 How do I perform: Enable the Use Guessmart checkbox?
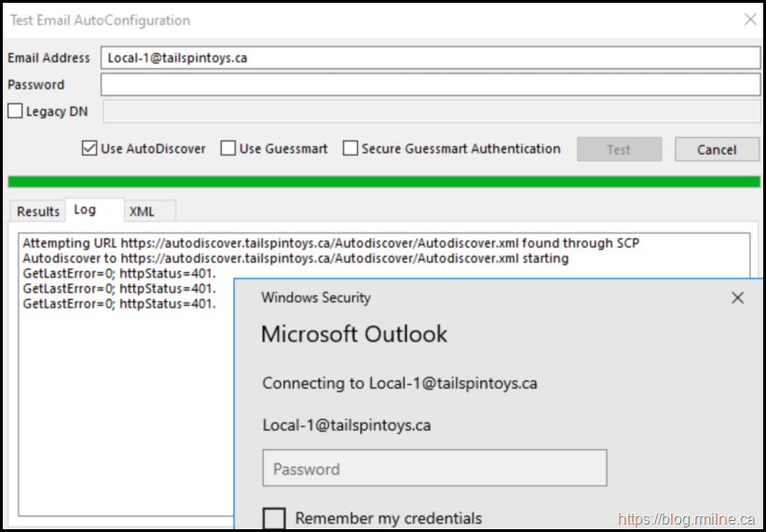pos(227,148)
